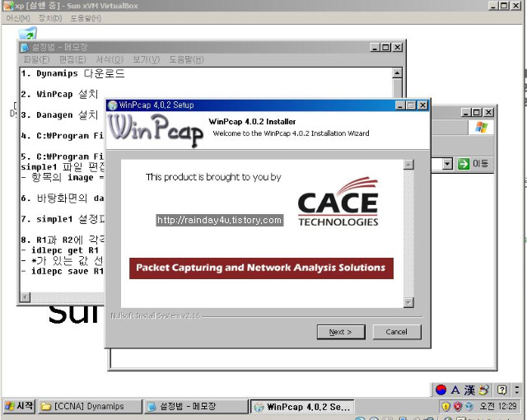
Task: Click the VirtualBox window title bar icon
Action: click(x=7, y=6)
